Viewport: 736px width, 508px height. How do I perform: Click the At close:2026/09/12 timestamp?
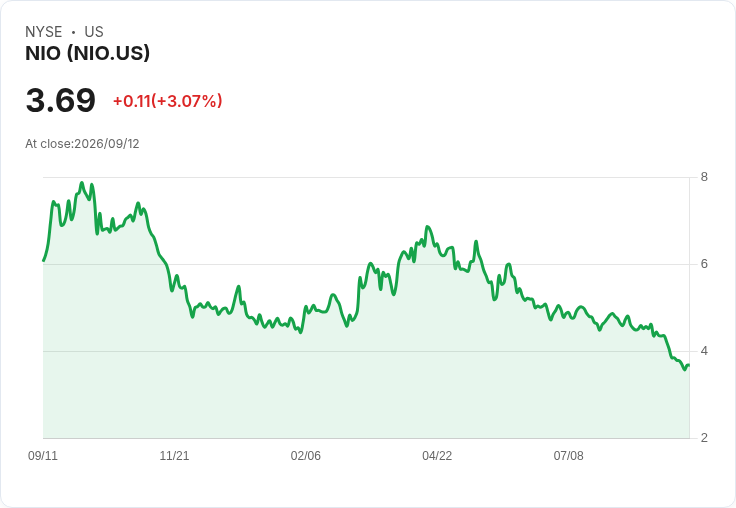coord(82,144)
